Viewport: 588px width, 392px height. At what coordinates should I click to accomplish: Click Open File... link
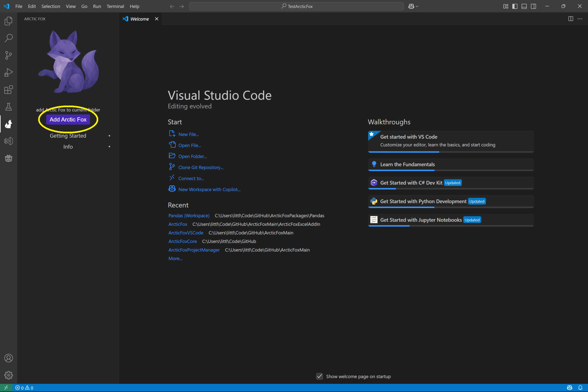click(x=190, y=145)
